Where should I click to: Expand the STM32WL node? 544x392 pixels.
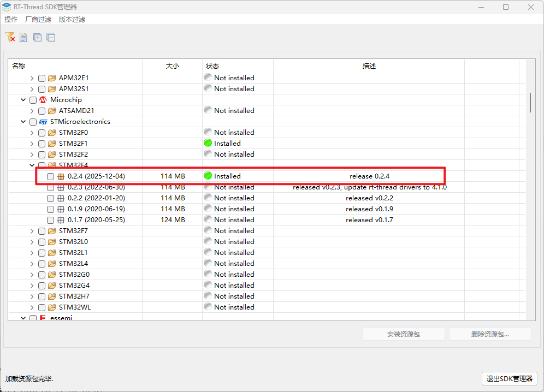(32, 308)
